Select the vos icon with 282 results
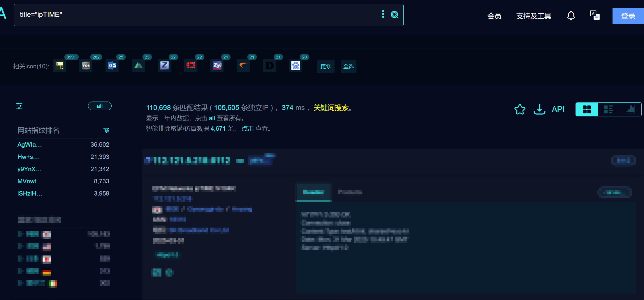644x300 pixels. click(x=86, y=66)
